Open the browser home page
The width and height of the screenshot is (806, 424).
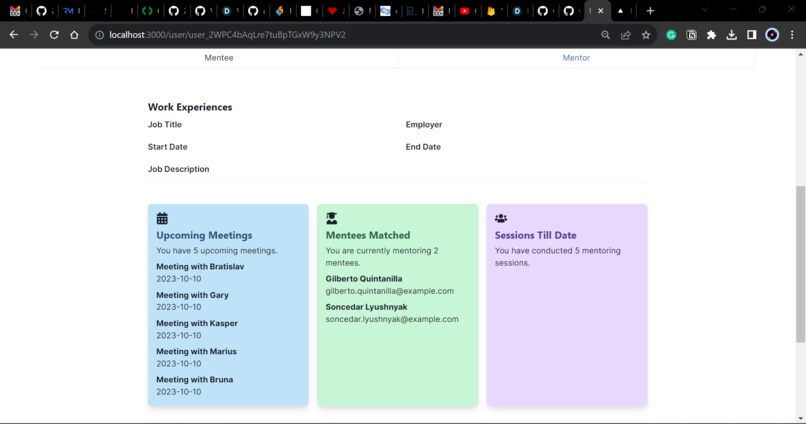point(75,35)
